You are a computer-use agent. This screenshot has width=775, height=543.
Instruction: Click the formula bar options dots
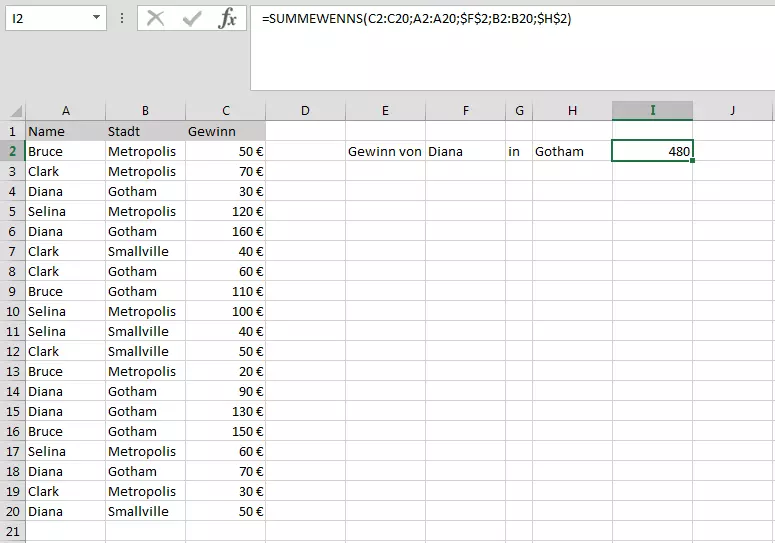(x=122, y=18)
